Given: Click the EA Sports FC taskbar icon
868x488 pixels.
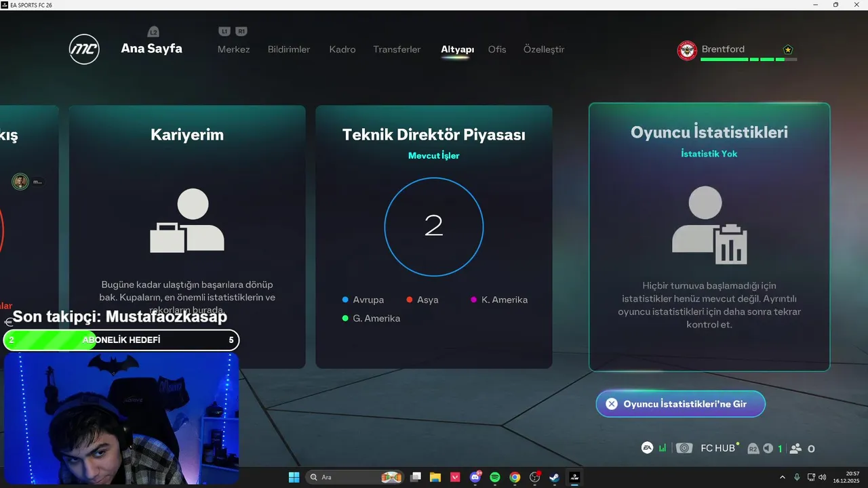Looking at the screenshot, I should pos(574,477).
